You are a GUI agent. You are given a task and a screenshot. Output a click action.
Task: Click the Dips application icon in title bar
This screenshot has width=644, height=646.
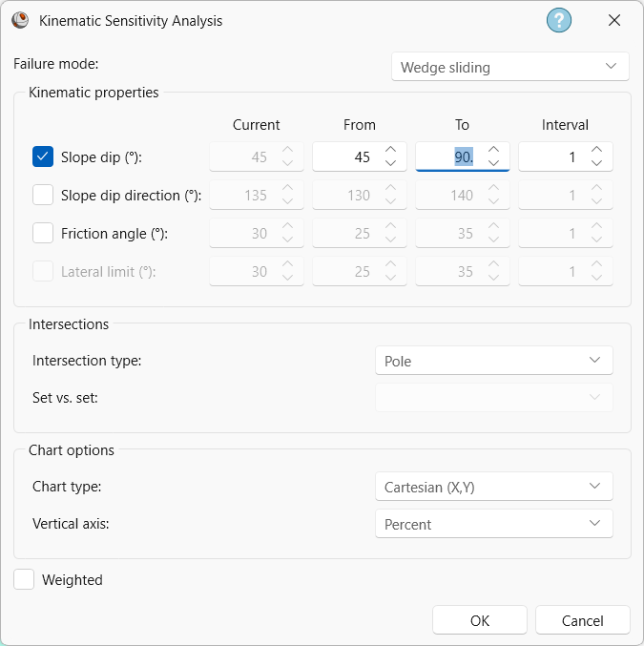pos(20,20)
